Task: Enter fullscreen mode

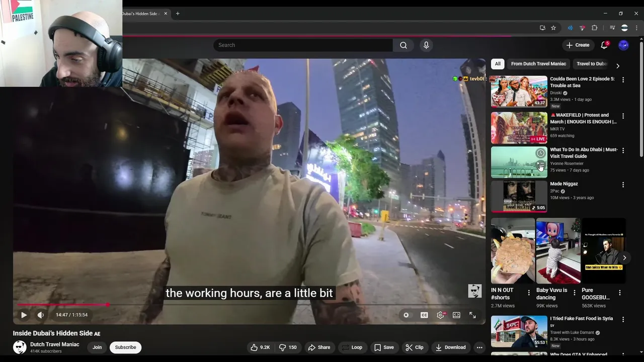Action: click(x=472, y=315)
